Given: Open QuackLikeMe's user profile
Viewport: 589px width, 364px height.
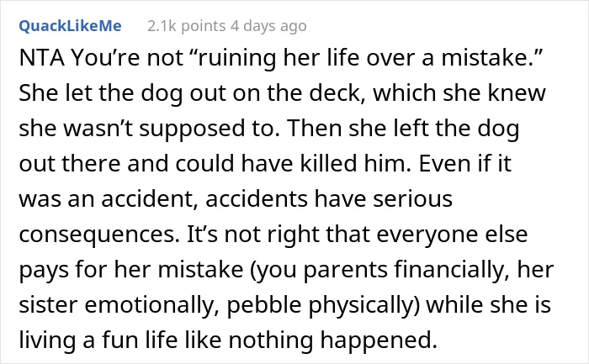Looking at the screenshot, I should click(x=70, y=26).
